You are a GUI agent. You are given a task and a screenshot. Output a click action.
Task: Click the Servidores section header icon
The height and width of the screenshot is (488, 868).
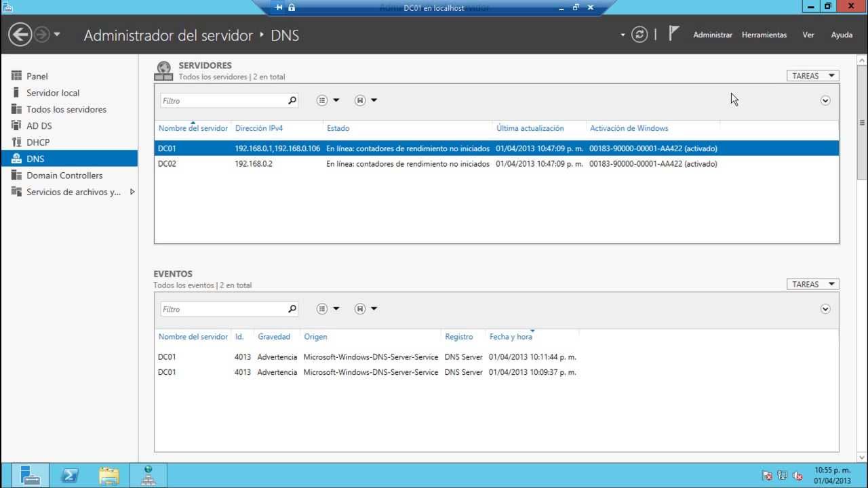pos(163,70)
